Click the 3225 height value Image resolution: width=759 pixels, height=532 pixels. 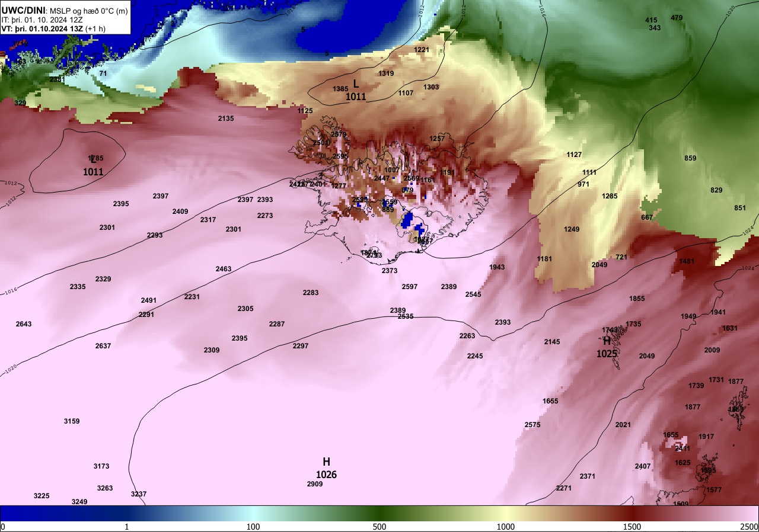(x=42, y=496)
